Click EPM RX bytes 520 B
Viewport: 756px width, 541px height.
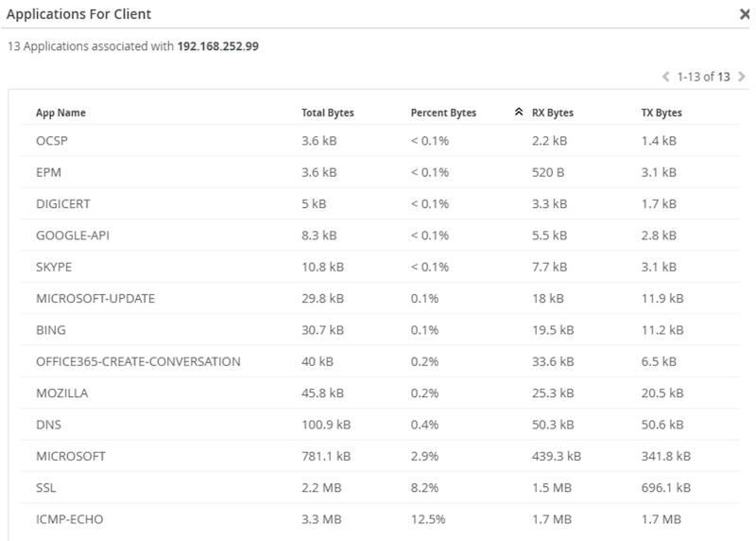coord(548,172)
